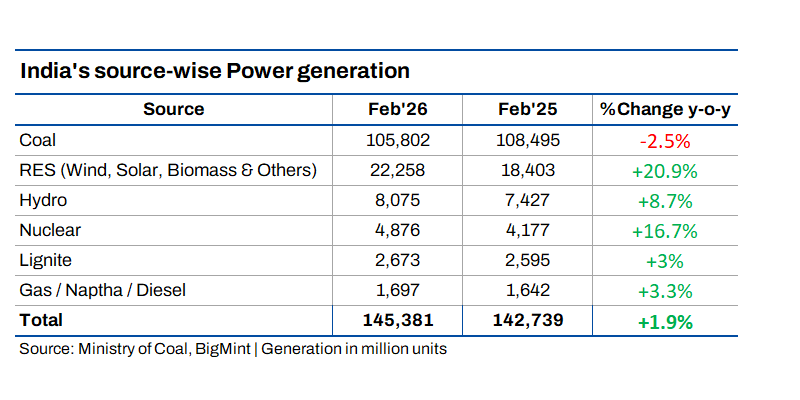Select the %Change y-o-y column header

click(x=665, y=109)
